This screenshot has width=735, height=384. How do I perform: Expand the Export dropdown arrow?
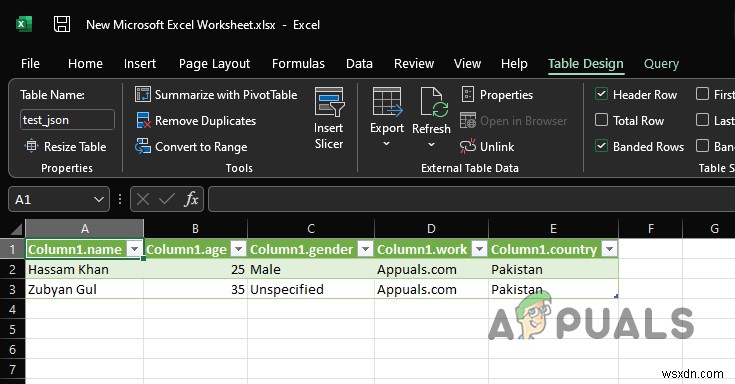pyautogui.click(x=387, y=144)
